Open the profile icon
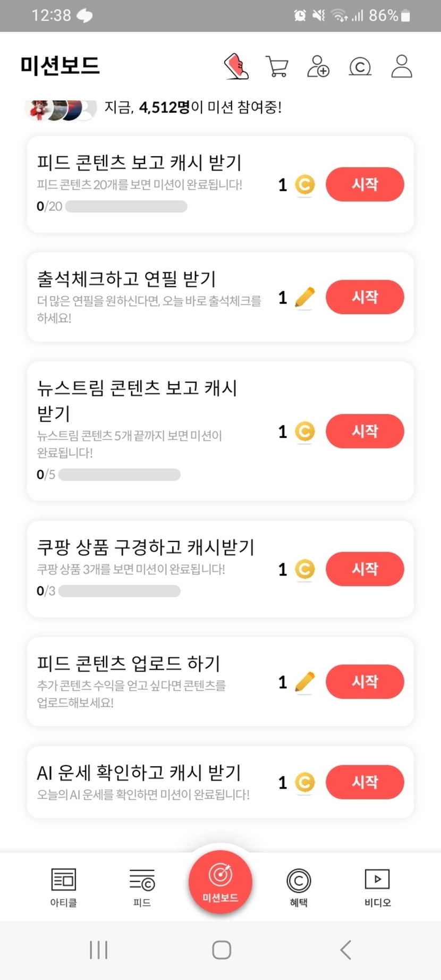 coord(401,66)
